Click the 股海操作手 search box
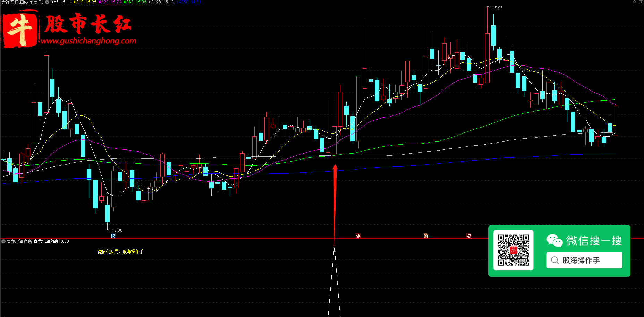 point(584,260)
